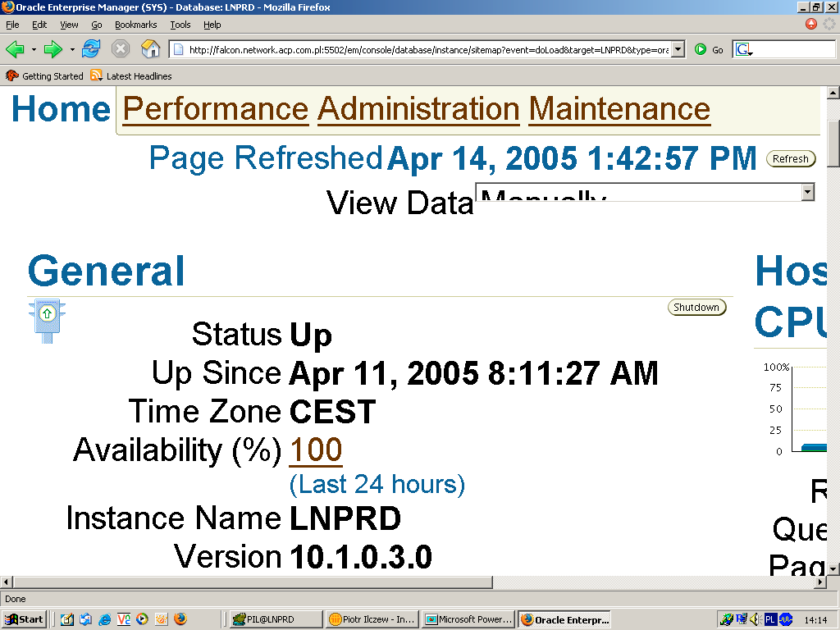Click the horizontal scrollbar right arrow
The image size is (840, 630).
click(x=820, y=582)
